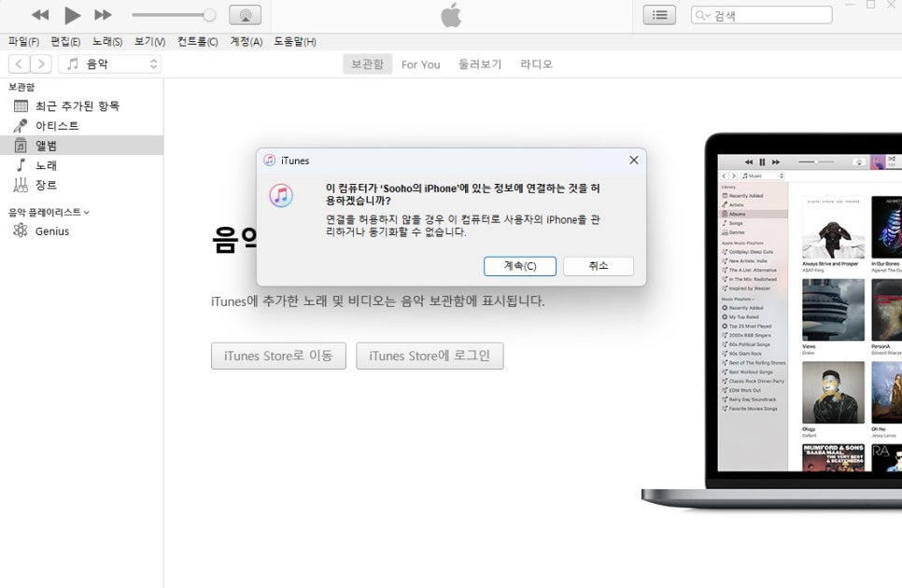Open the 음악 media type dropdown
This screenshot has width=902, height=588.
(x=109, y=63)
